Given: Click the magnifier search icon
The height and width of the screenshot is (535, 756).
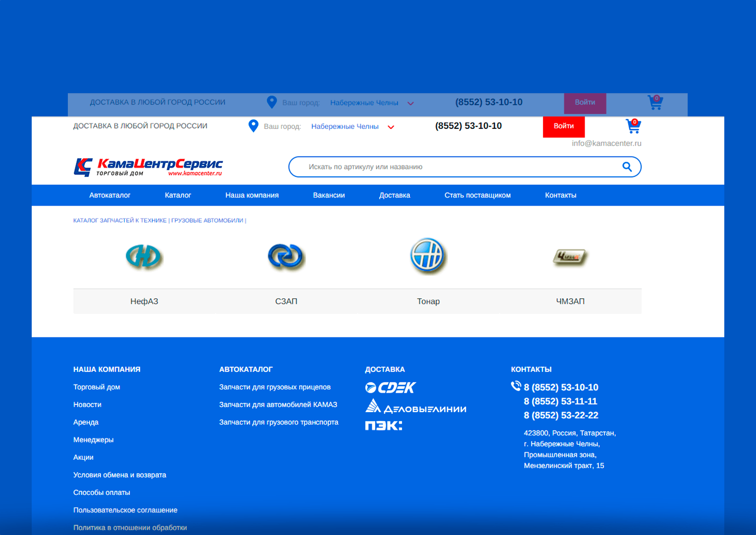Looking at the screenshot, I should pyautogui.click(x=627, y=167).
